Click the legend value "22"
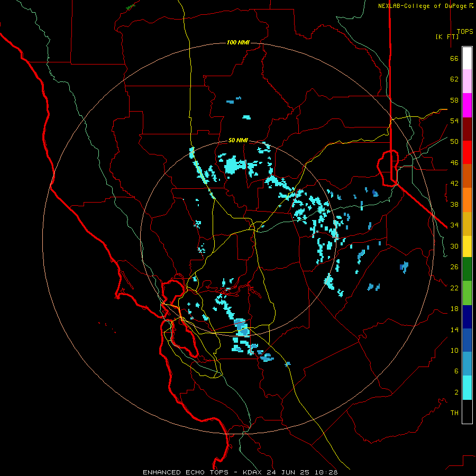 (x=454, y=288)
